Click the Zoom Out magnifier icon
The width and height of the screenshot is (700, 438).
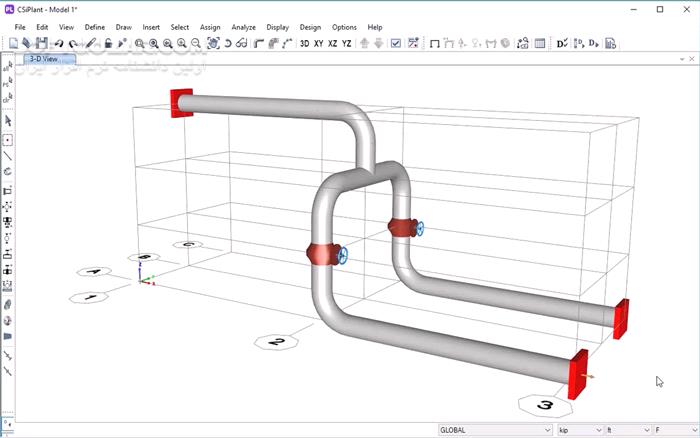tap(196, 43)
